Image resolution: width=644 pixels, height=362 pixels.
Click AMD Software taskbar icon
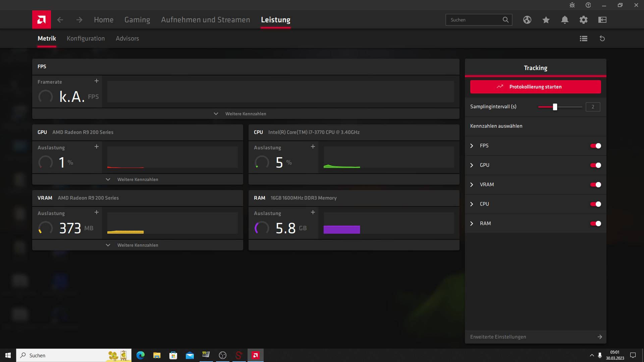(x=256, y=355)
